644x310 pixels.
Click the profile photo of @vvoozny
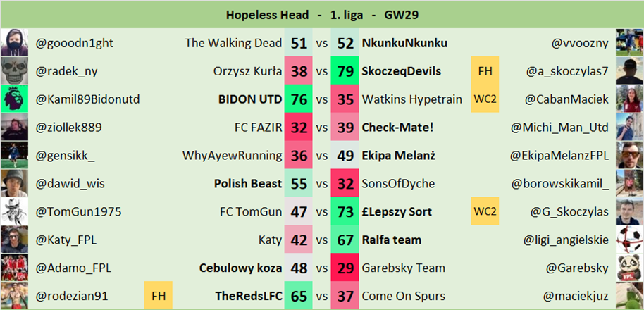(629, 43)
